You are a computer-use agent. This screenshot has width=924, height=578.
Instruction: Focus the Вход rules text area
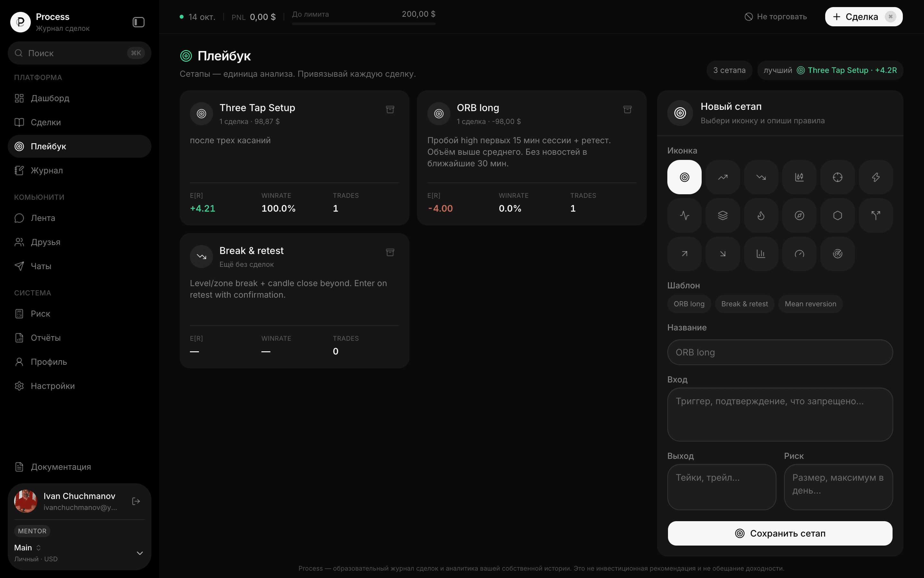coord(780,414)
